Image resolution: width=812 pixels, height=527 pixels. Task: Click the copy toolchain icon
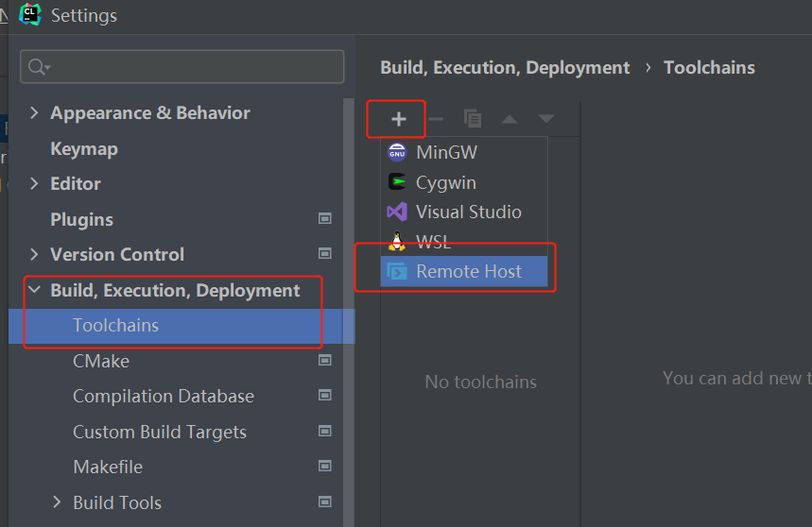pos(473,119)
